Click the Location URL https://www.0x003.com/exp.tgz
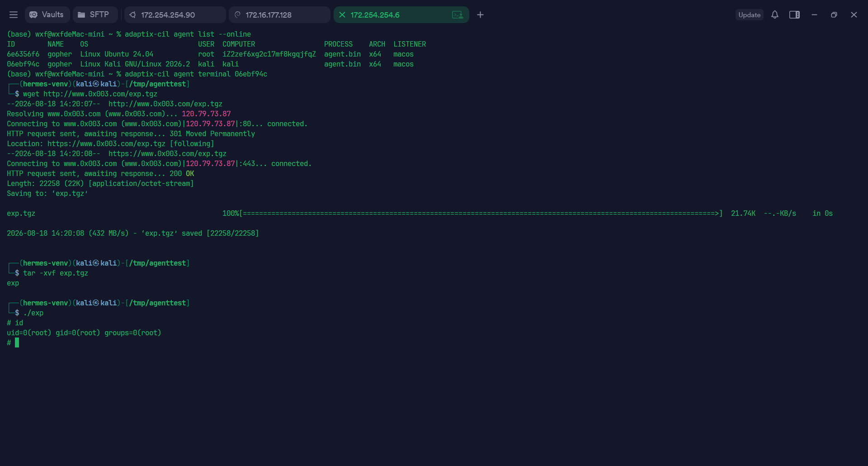 (106, 144)
